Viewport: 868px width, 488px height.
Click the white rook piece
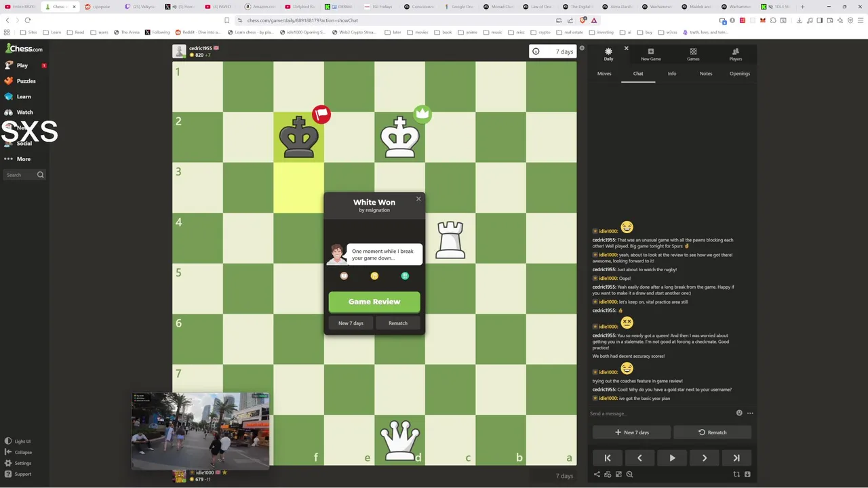click(x=450, y=240)
